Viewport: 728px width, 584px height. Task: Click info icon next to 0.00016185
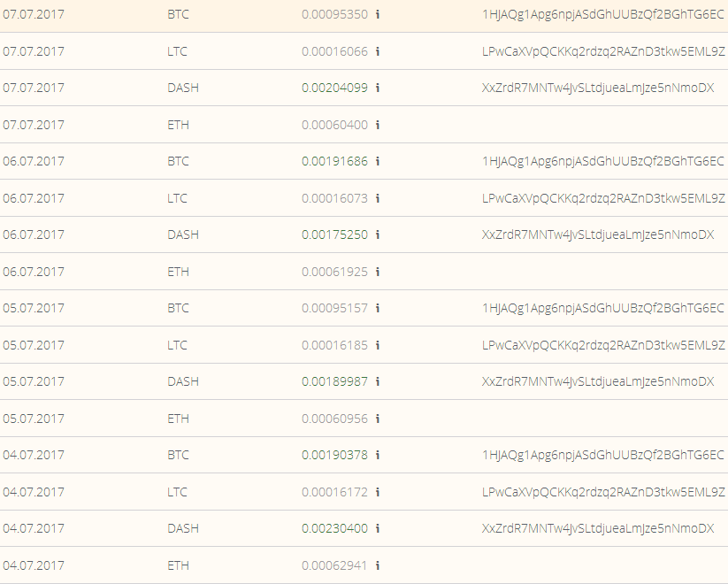coord(378,345)
